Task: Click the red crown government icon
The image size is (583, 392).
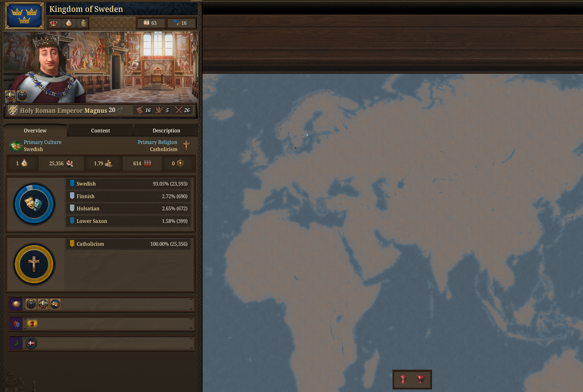Action: click(x=54, y=23)
